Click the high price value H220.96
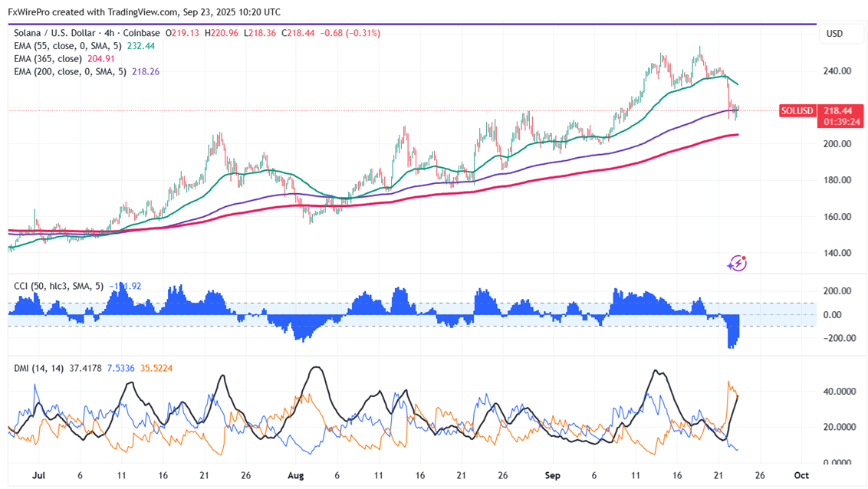 (222, 33)
